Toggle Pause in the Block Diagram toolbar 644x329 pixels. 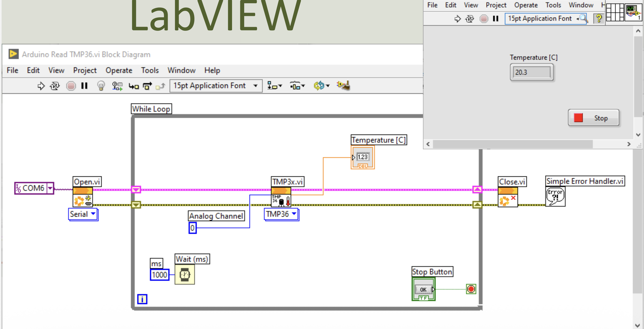pos(84,86)
